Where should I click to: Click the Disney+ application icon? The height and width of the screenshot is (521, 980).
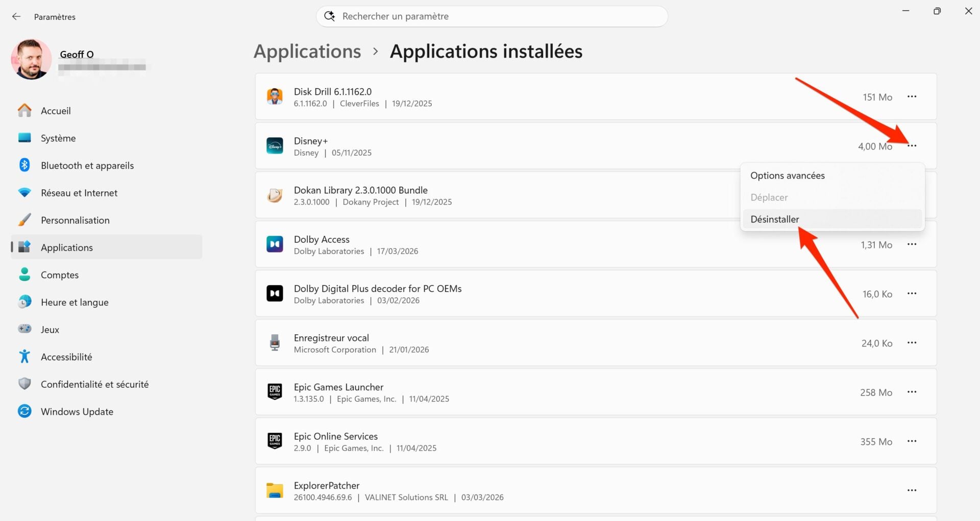pos(275,146)
